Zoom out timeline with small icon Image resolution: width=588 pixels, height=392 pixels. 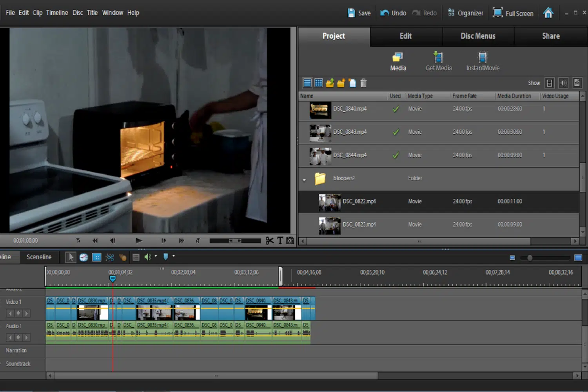[512, 258]
